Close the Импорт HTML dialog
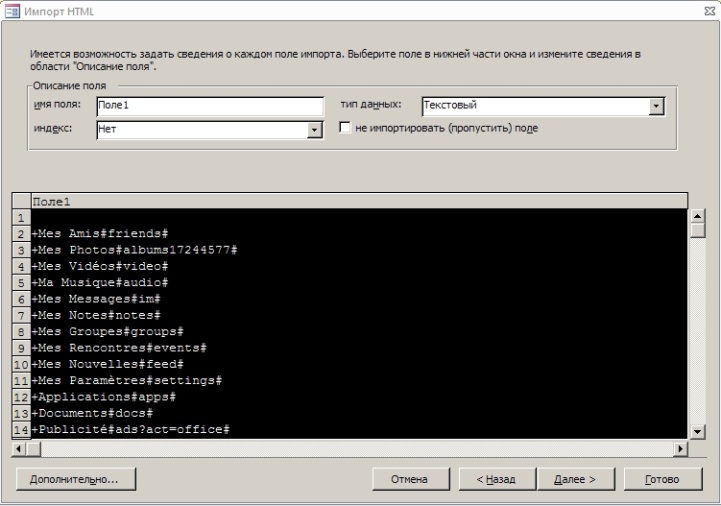721x506 pixels. tap(710, 11)
